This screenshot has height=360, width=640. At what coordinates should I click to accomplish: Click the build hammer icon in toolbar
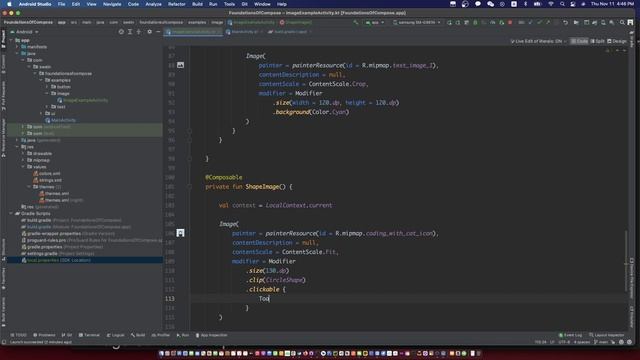coord(356,22)
